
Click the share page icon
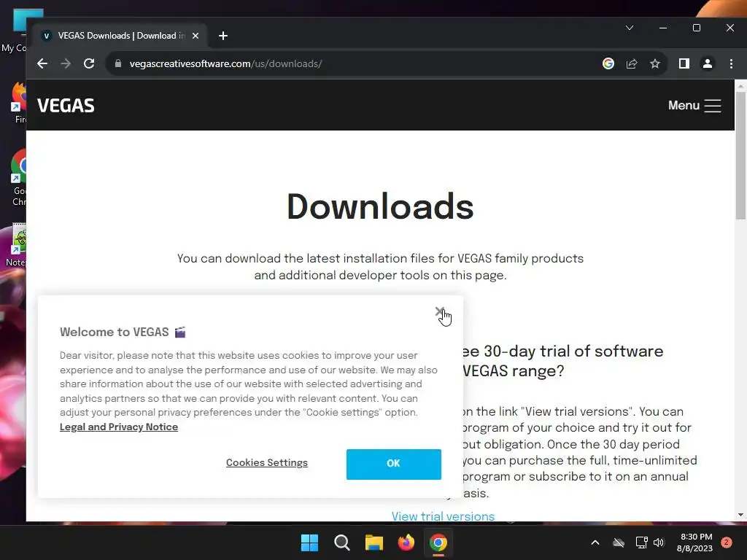(x=632, y=63)
